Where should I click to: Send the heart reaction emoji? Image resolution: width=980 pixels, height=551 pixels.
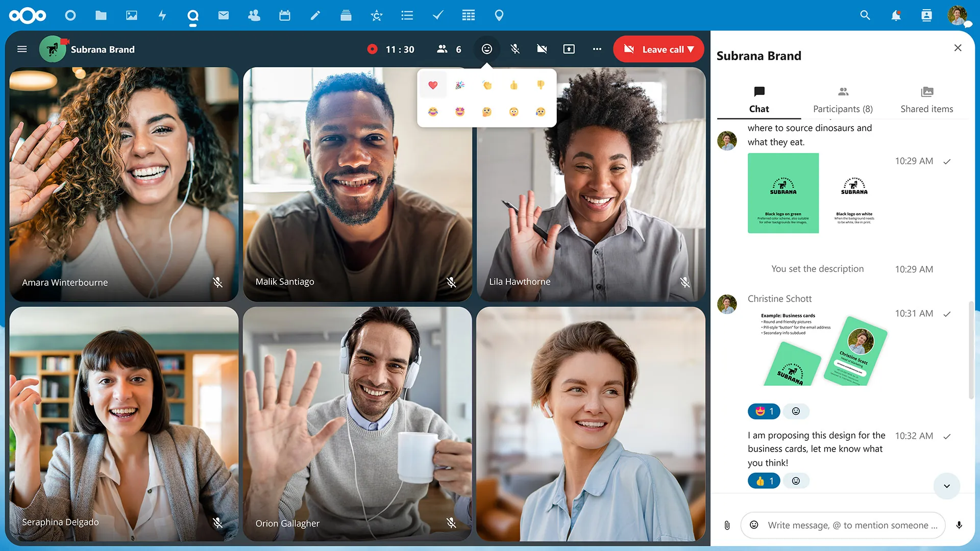433,85
